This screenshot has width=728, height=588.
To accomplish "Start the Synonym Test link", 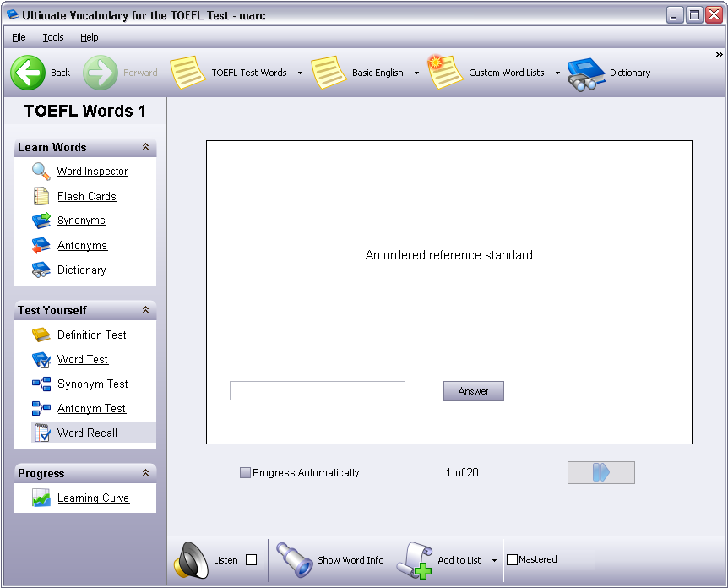I will pyautogui.click(x=93, y=384).
